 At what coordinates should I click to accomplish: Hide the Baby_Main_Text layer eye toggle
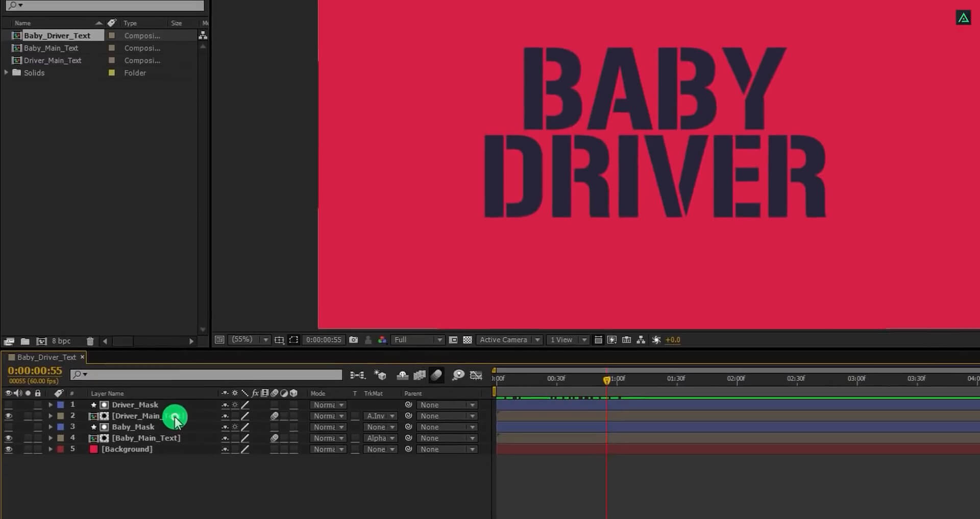tap(8, 438)
